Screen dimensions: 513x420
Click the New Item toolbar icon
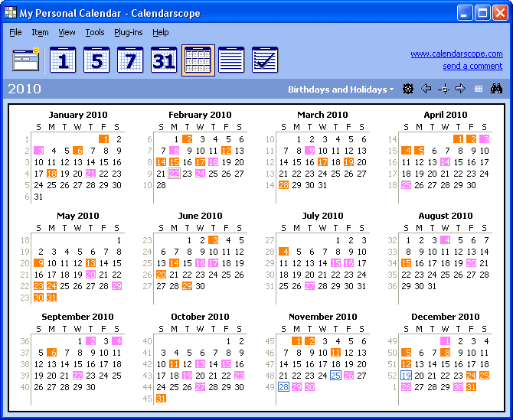[25, 60]
